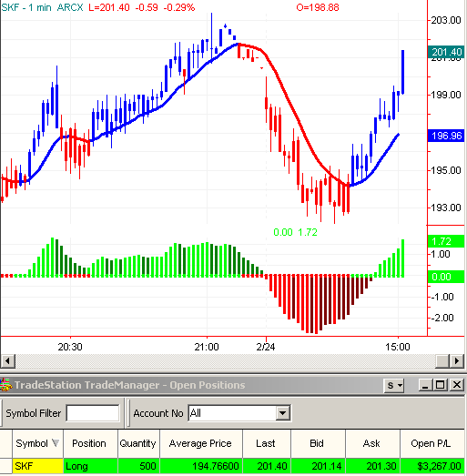Click into the Symbol Filter field

(93, 413)
